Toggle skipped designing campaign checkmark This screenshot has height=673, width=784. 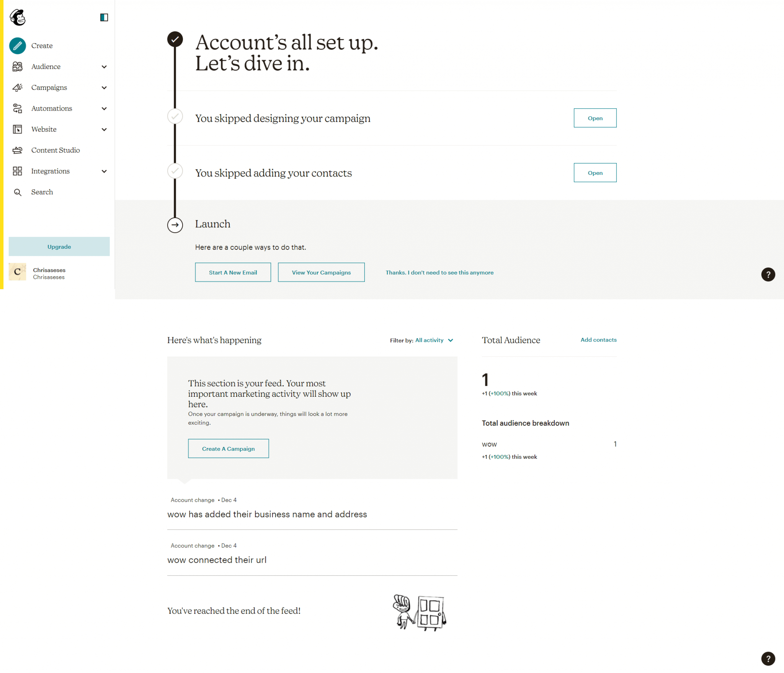175,119
